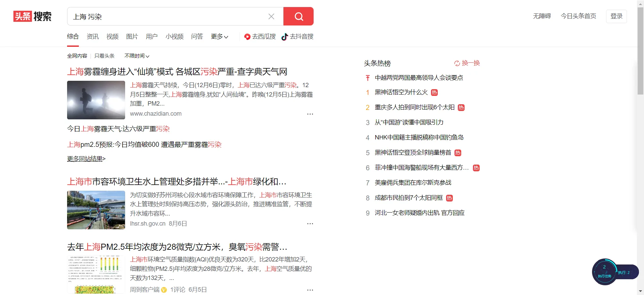Screen dimensions: 644x295
Task: Open sub-result 上海pm2.5预报 均值破600
Action: coord(144,144)
